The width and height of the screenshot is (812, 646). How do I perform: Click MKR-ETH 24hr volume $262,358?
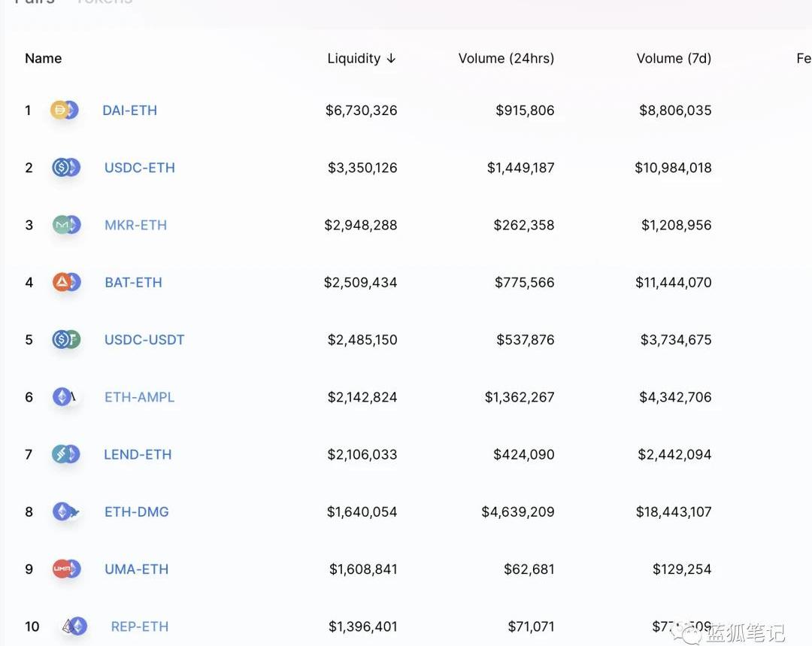(524, 226)
